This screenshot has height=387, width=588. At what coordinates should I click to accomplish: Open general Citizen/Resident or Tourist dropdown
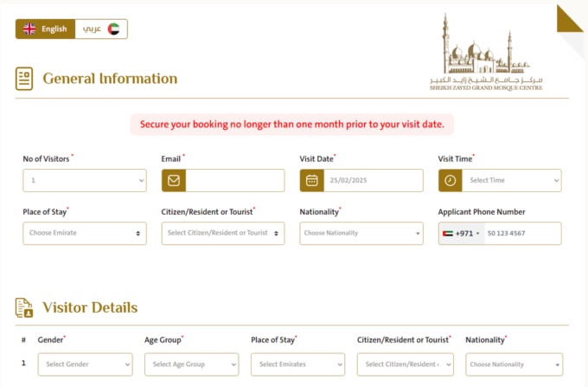pos(223,234)
